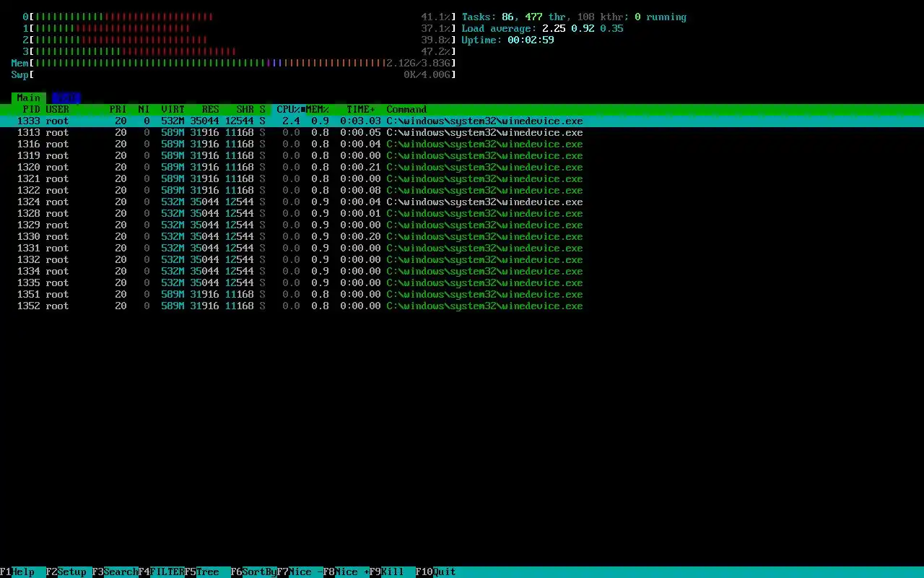Image resolution: width=924 pixels, height=578 pixels.
Task: Select process row PID 1319
Action: pos(462,155)
